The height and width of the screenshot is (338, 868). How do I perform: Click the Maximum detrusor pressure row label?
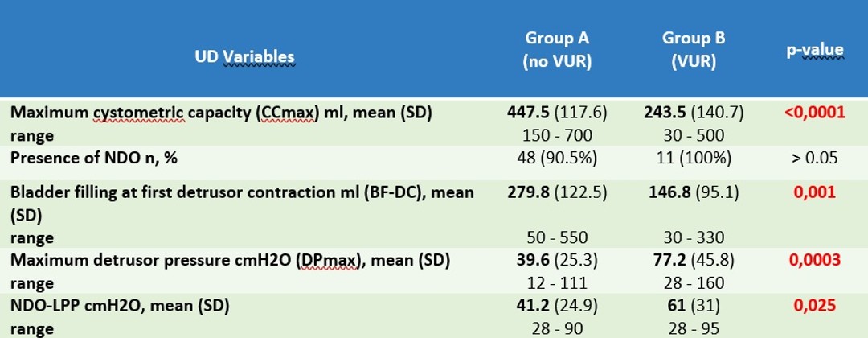click(x=231, y=259)
